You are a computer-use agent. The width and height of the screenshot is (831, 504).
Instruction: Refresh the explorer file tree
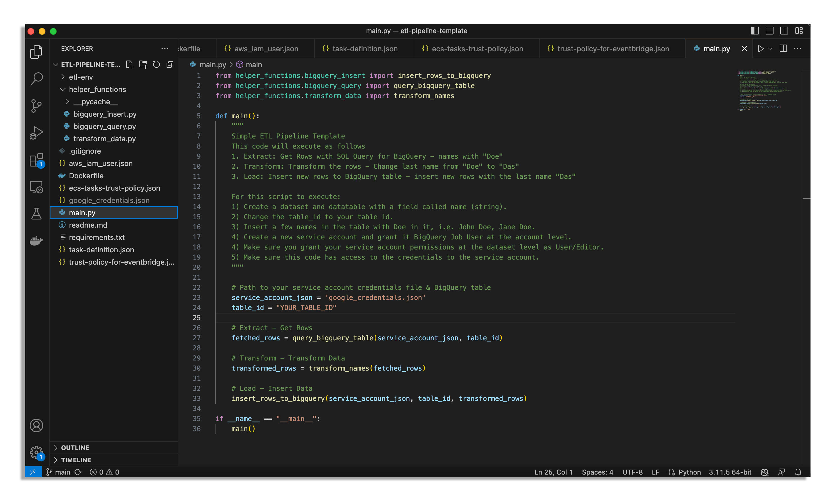pyautogui.click(x=156, y=64)
